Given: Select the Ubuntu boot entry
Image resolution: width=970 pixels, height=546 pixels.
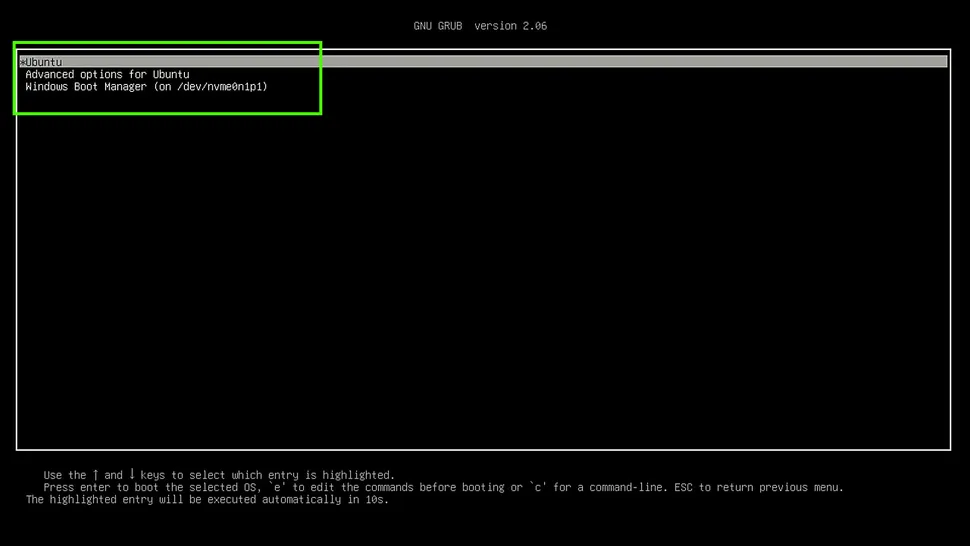Looking at the screenshot, I should click(43, 62).
